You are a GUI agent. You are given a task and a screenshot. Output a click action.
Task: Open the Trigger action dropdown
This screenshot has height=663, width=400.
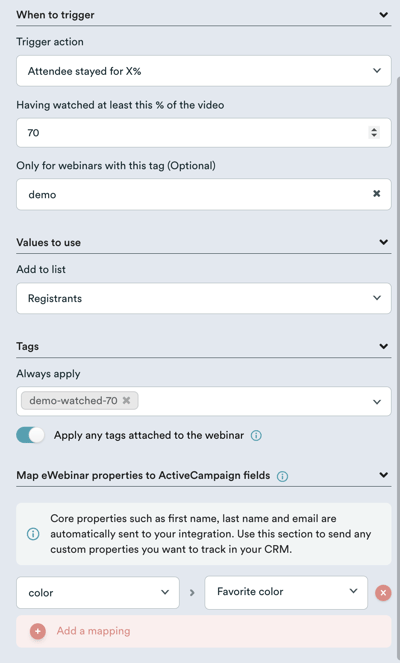pyautogui.click(x=204, y=71)
